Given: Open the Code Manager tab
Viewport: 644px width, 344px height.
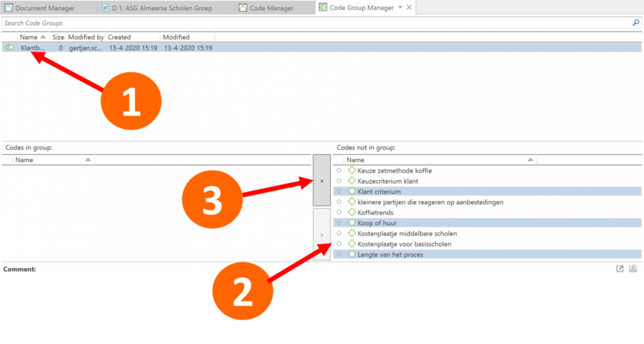Looking at the screenshot, I should (x=270, y=8).
